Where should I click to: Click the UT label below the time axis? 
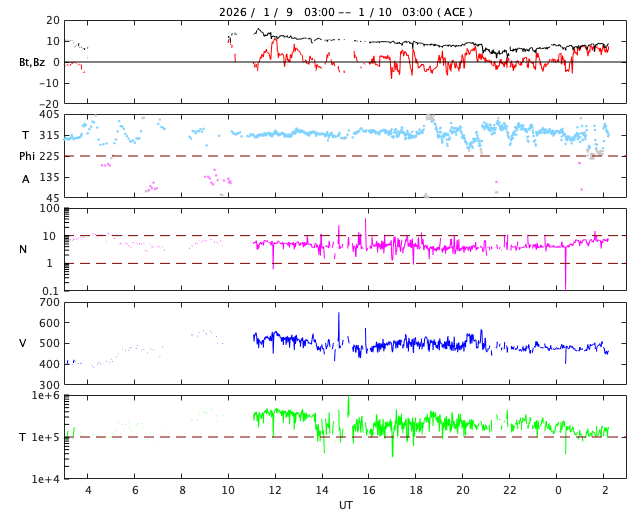pos(345,505)
